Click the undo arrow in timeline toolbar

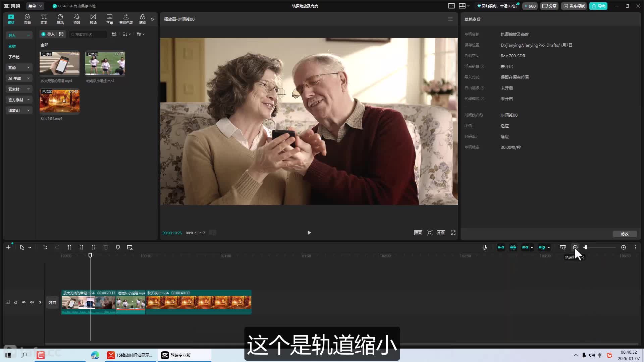coord(45,247)
